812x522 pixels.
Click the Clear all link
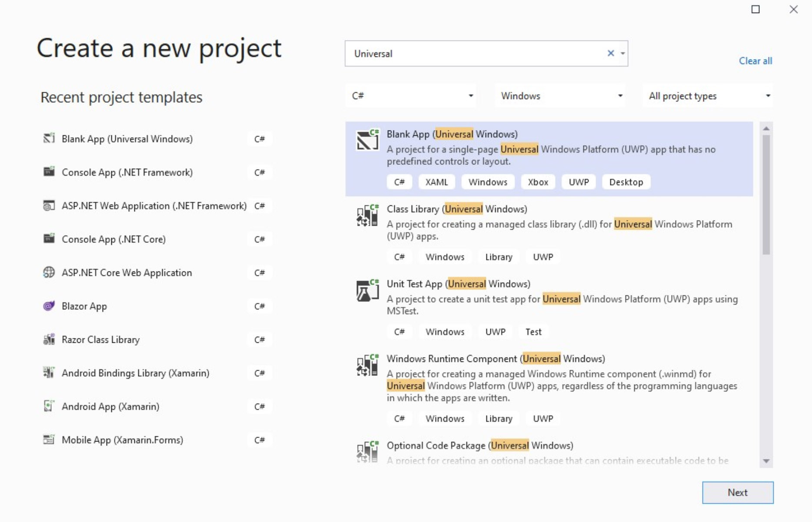pyautogui.click(x=755, y=61)
